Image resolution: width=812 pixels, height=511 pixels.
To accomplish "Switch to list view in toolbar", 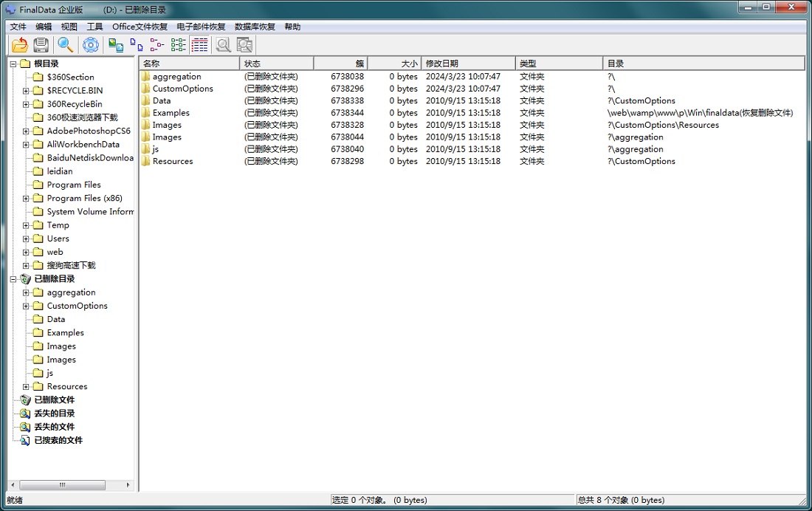I will tap(157, 45).
